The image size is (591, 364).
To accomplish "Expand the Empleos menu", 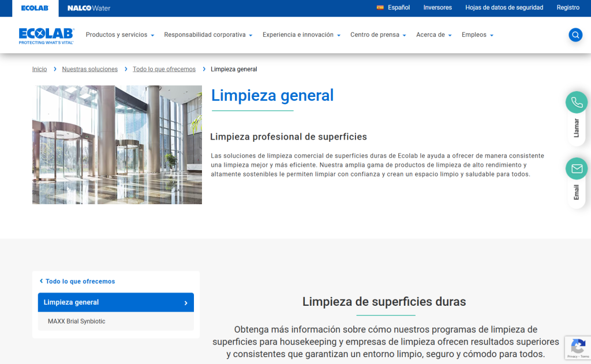I will pyautogui.click(x=477, y=35).
